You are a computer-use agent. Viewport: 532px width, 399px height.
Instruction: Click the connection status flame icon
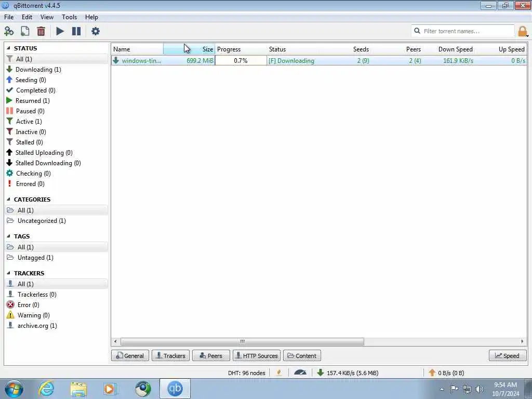pyautogui.click(x=279, y=373)
